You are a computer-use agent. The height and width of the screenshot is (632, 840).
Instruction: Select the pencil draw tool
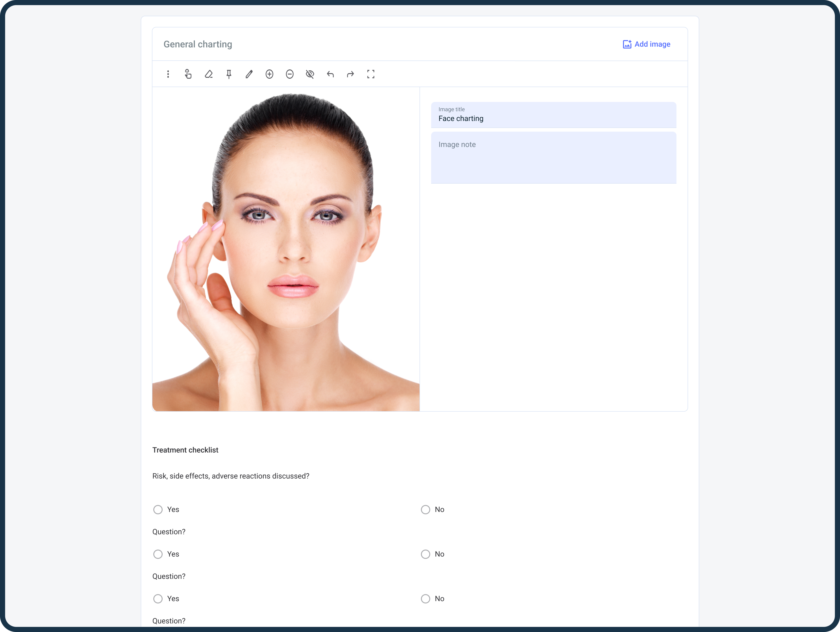(249, 74)
